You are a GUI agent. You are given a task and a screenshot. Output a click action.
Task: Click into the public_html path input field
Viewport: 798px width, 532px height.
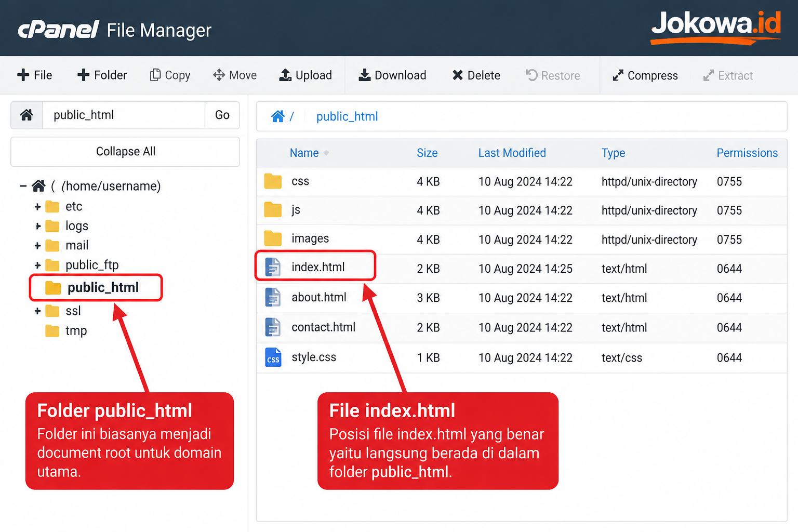(x=124, y=115)
